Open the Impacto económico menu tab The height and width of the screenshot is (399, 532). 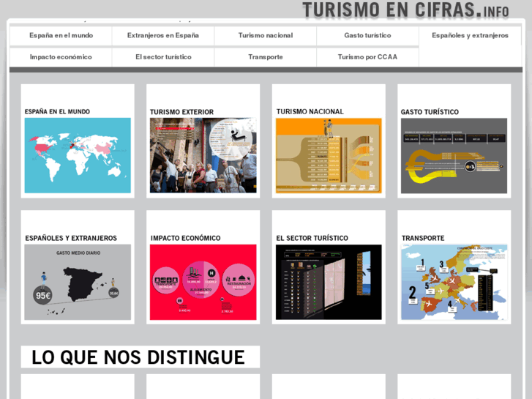61,57
